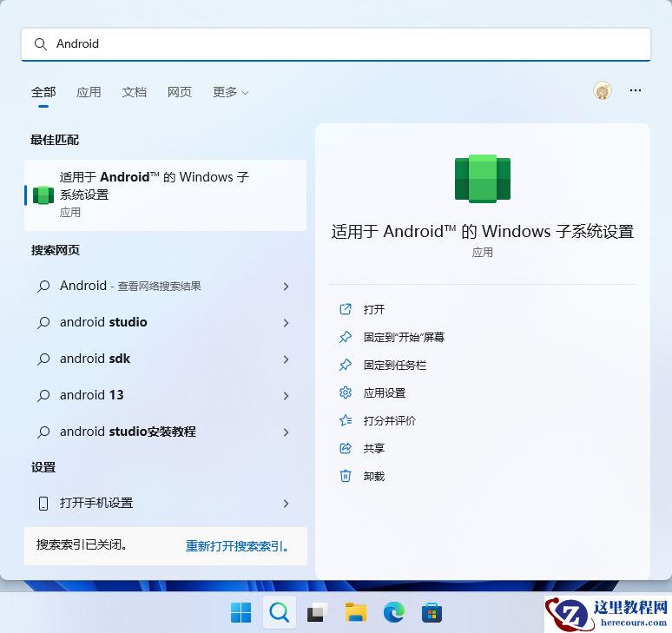The height and width of the screenshot is (633, 672).
Task: Expand the chevron next to 打开手机设置
Action: [286, 504]
